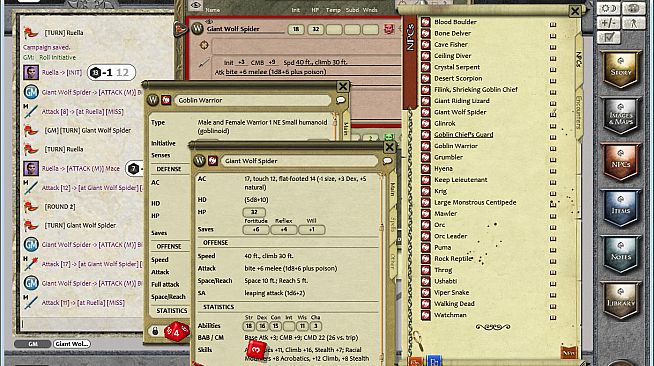Click the red d6 die showing 4
This screenshot has height=366, width=654.
point(176,332)
